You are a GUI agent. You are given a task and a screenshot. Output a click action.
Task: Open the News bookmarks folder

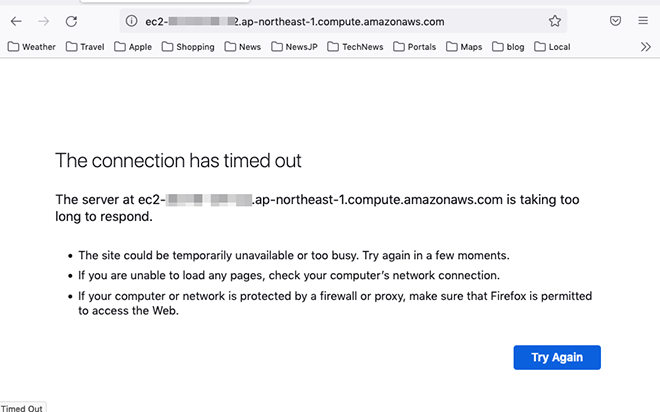pyautogui.click(x=242, y=47)
